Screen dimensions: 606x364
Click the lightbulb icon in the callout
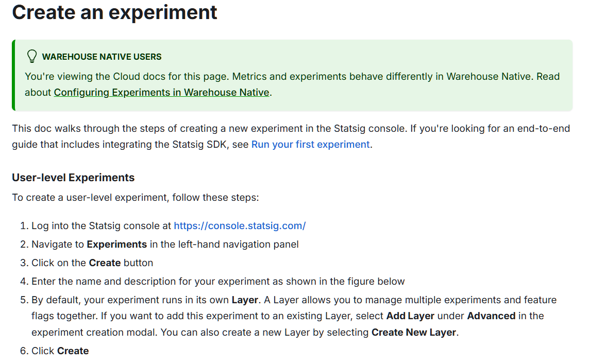(x=31, y=56)
